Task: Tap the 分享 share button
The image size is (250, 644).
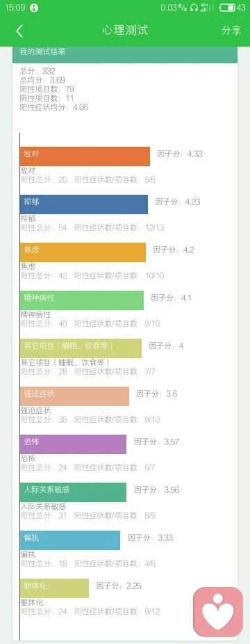Action: click(x=231, y=31)
